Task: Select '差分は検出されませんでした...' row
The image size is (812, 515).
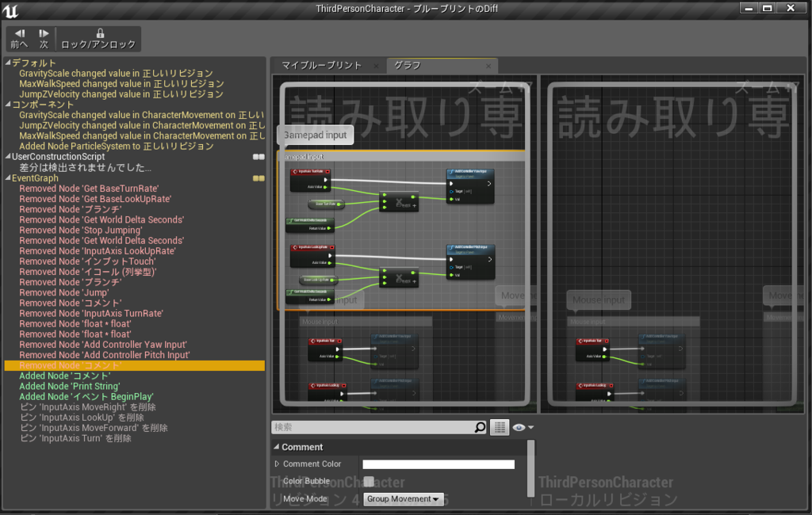Action: click(x=86, y=168)
